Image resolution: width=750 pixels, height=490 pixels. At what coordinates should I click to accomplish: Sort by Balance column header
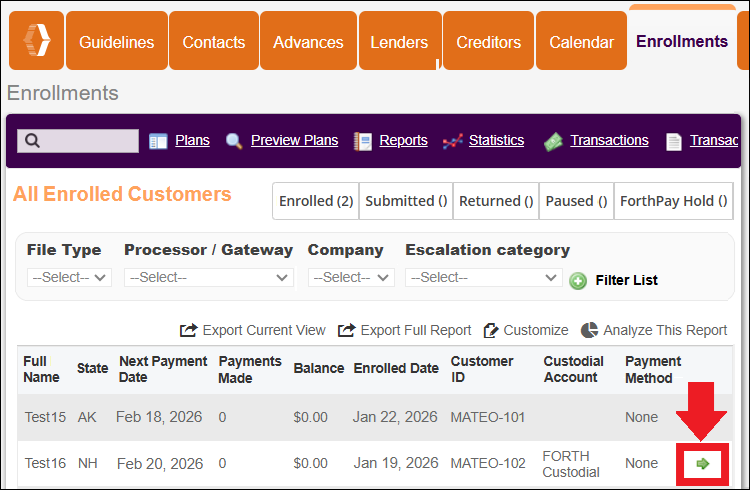pyautogui.click(x=319, y=368)
